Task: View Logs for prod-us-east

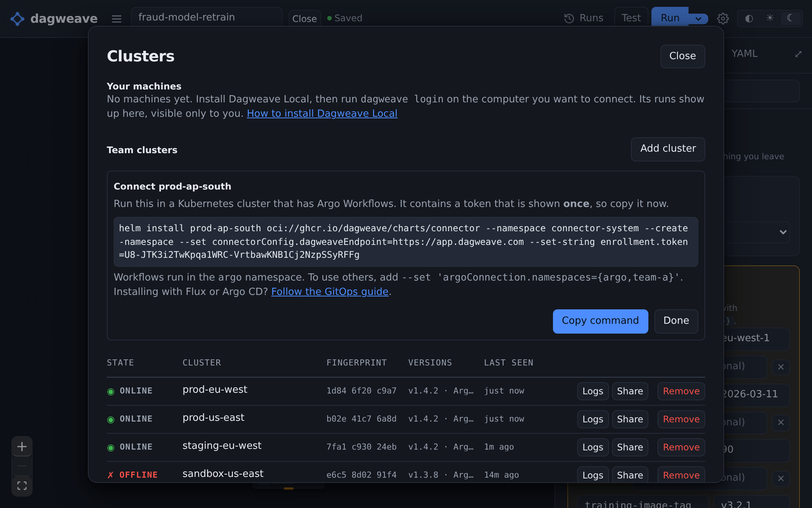Action: click(x=593, y=419)
